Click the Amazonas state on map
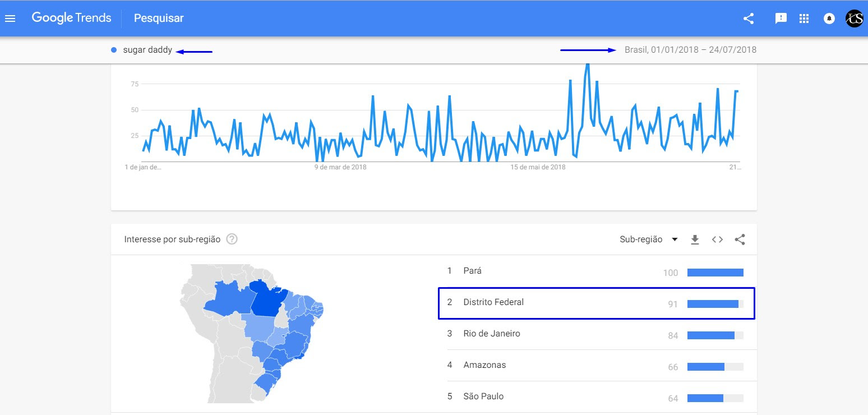The height and width of the screenshot is (415, 868). pyautogui.click(x=228, y=298)
